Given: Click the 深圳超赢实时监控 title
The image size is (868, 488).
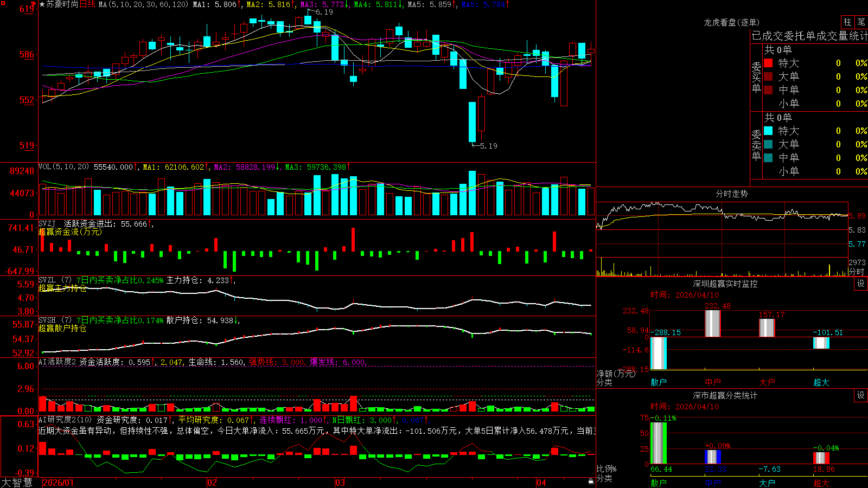Looking at the screenshot, I should pyautogui.click(x=725, y=284).
